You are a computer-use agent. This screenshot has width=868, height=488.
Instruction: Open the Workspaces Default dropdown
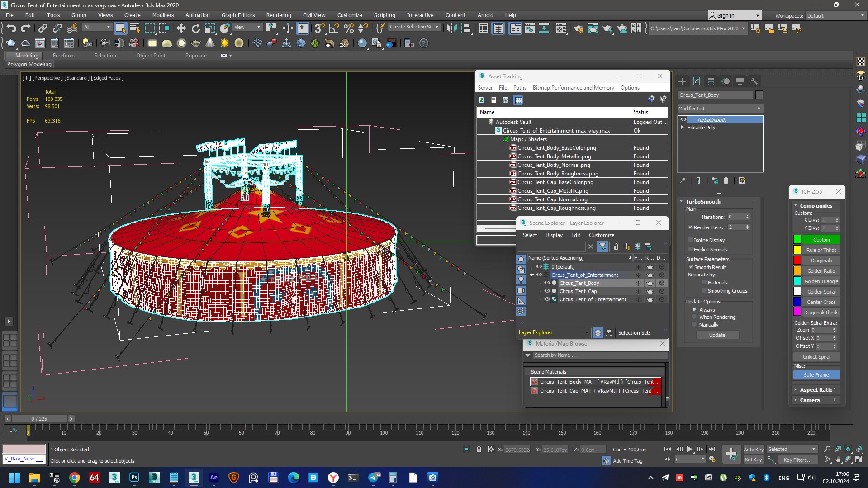pyautogui.click(x=836, y=16)
